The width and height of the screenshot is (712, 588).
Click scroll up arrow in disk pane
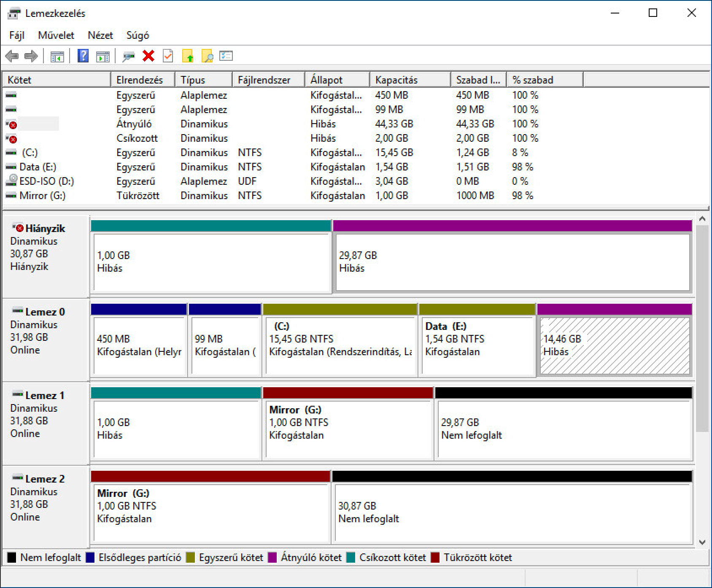702,219
